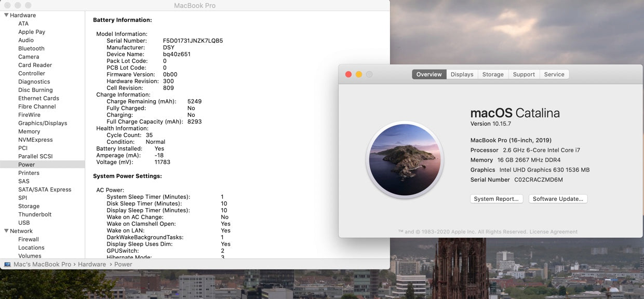Image resolution: width=644 pixels, height=299 pixels.
Task: Collapse the Hardware section triangle
Action: tap(6, 15)
